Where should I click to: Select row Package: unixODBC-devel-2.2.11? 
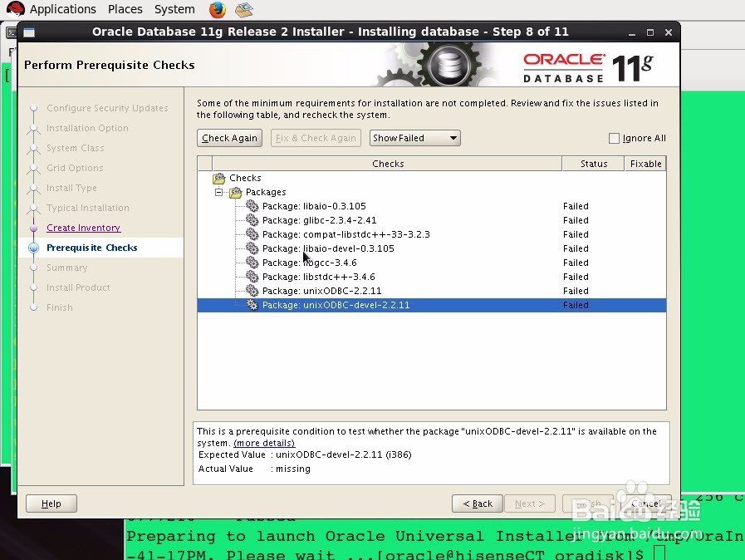431,305
